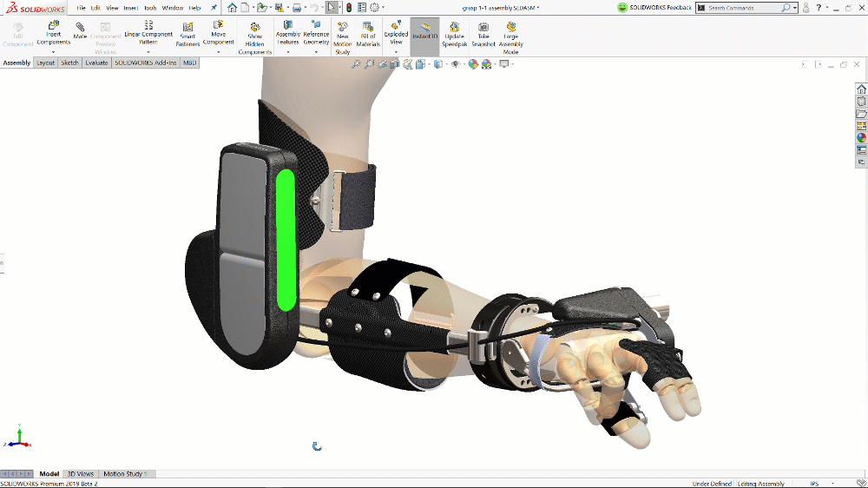Click Take Snapshot icon
The image size is (868, 488).
click(x=483, y=34)
